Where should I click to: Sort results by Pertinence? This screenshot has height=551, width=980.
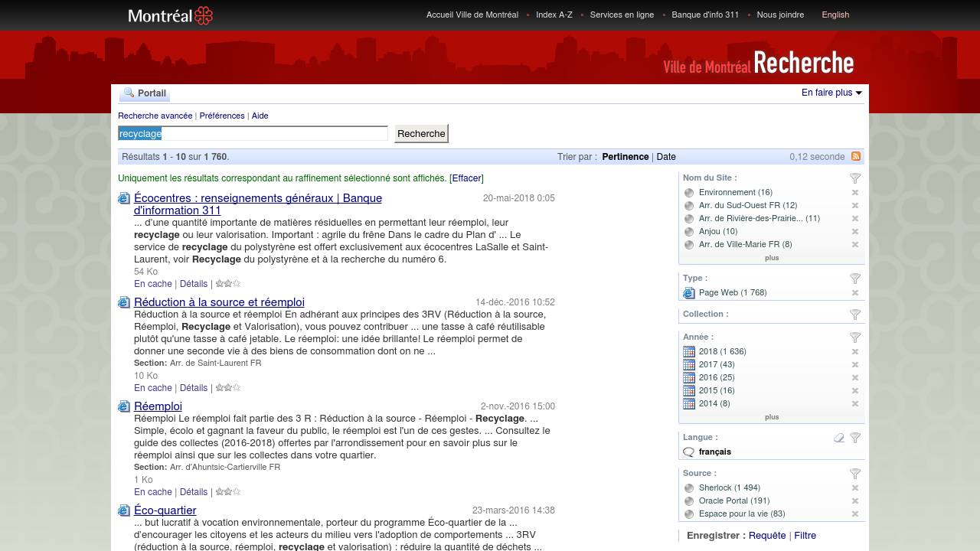[x=626, y=157]
